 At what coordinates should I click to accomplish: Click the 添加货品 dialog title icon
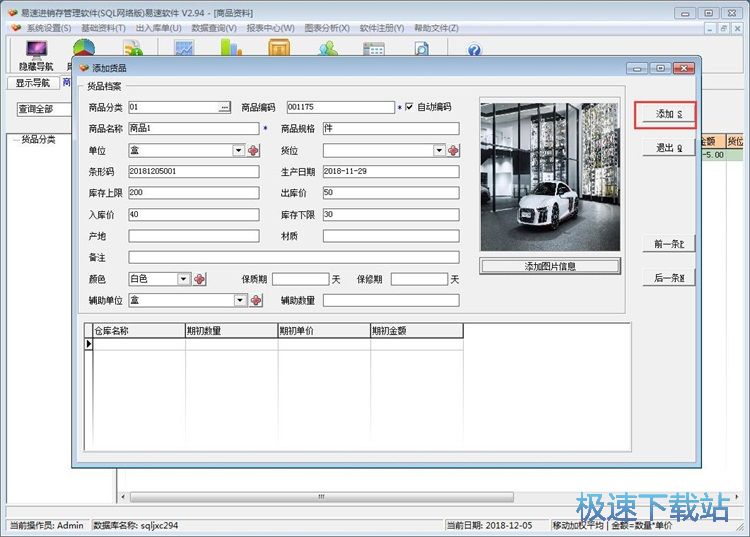(x=85, y=68)
